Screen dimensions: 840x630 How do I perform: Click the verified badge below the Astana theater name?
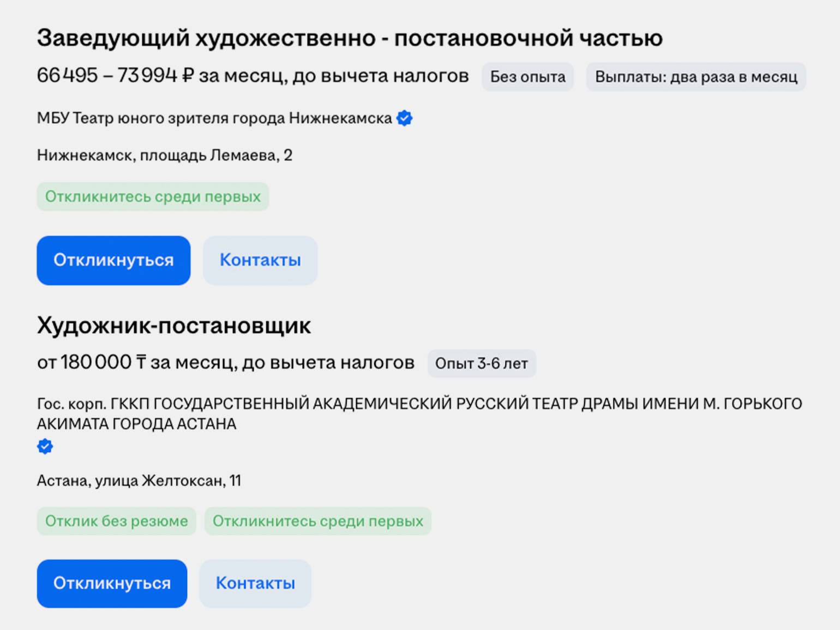[45, 447]
